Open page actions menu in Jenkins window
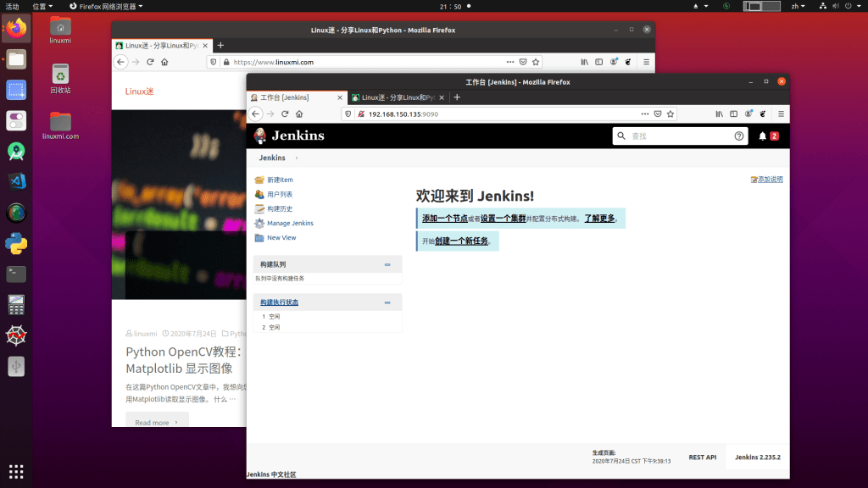The width and height of the screenshot is (868, 488). (x=645, y=114)
